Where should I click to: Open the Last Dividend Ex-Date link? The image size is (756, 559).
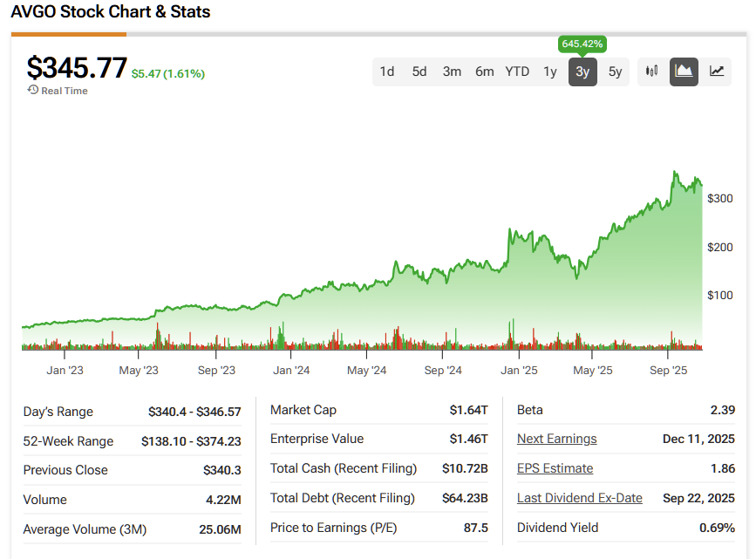579,498
